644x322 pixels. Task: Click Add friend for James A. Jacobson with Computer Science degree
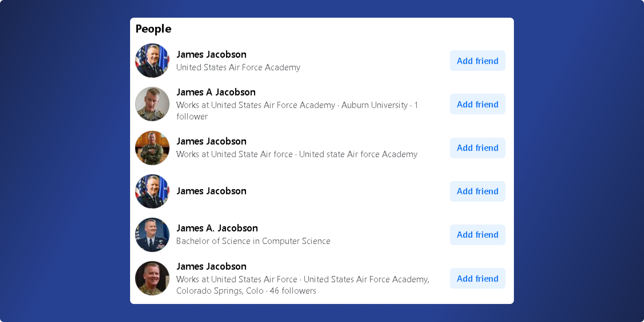click(477, 235)
